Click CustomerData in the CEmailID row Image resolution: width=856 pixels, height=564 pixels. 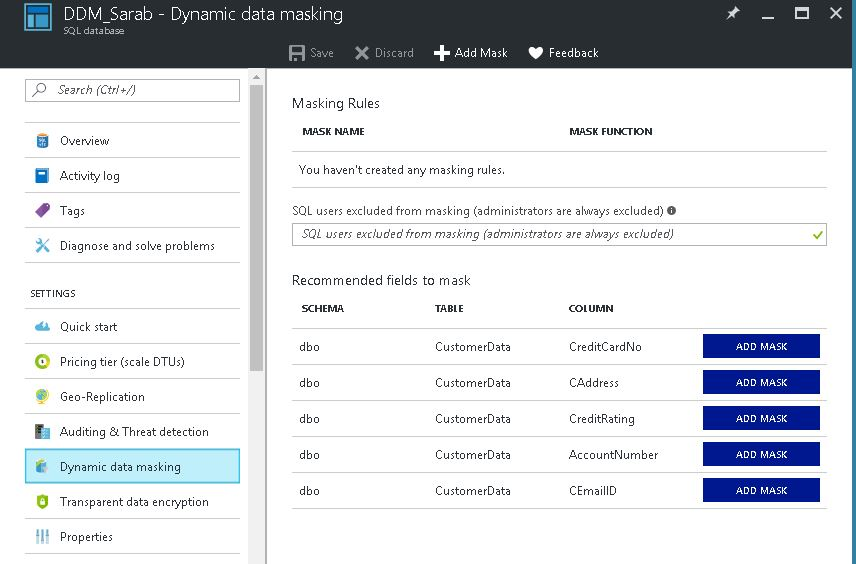click(x=473, y=491)
